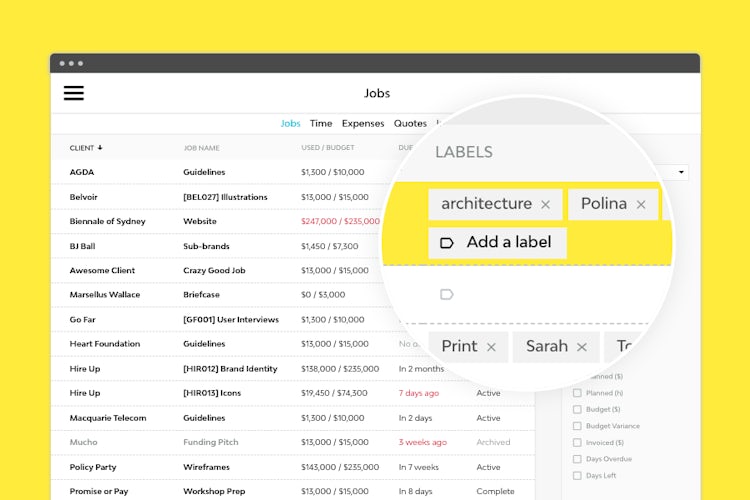The image size is (750, 500).
Task: Remove the Sarah label with its x
Action: coord(582,347)
